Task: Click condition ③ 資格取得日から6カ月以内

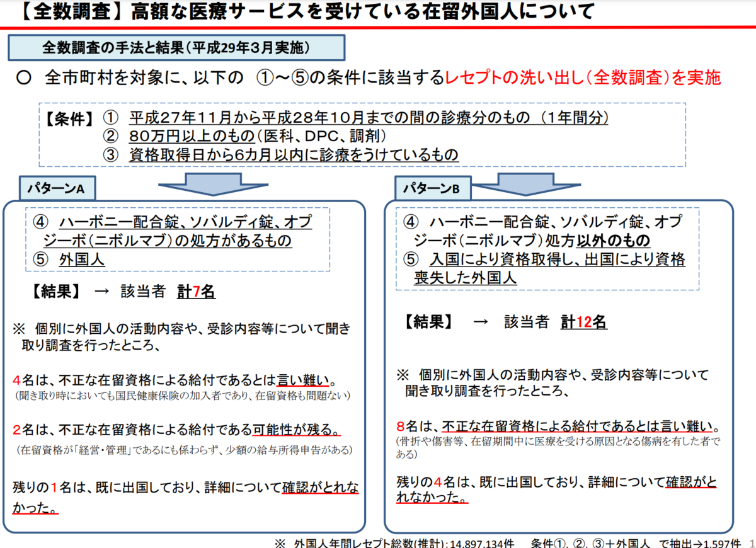Action: pyautogui.click(x=281, y=155)
